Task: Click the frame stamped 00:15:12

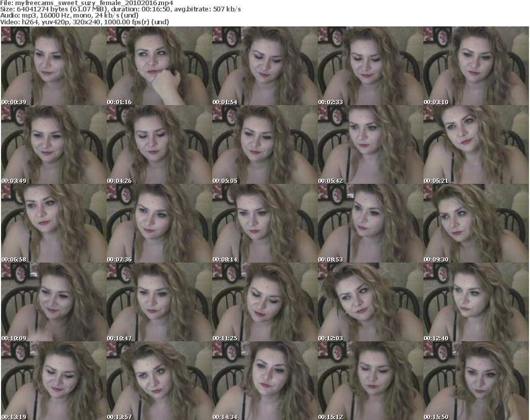Action: coord(371,381)
